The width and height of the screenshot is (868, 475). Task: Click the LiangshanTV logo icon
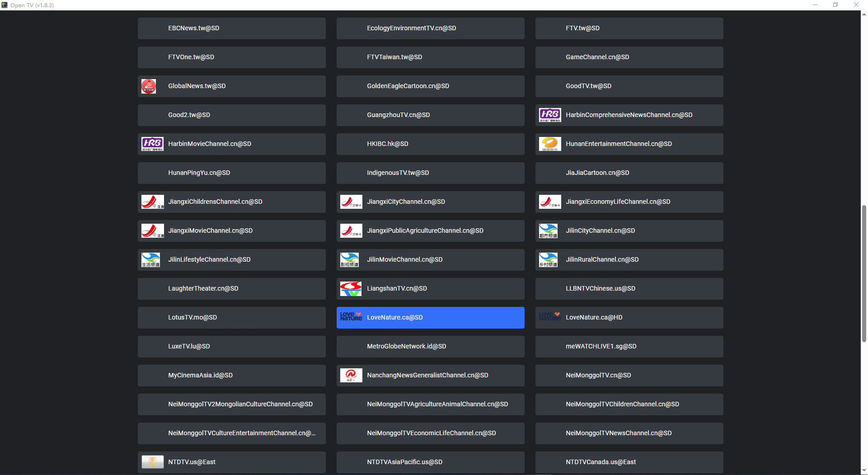point(351,289)
